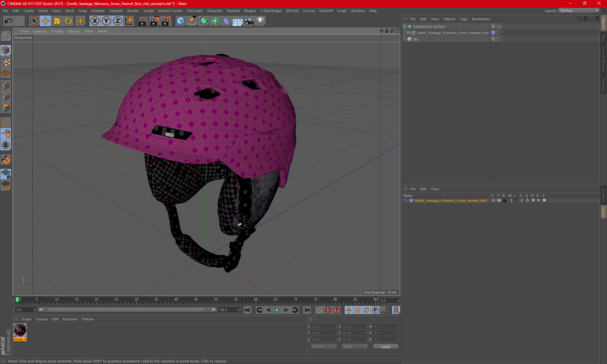The height and width of the screenshot is (364, 607).
Task: Switch to Polygons mode
Action: (x=6, y=108)
